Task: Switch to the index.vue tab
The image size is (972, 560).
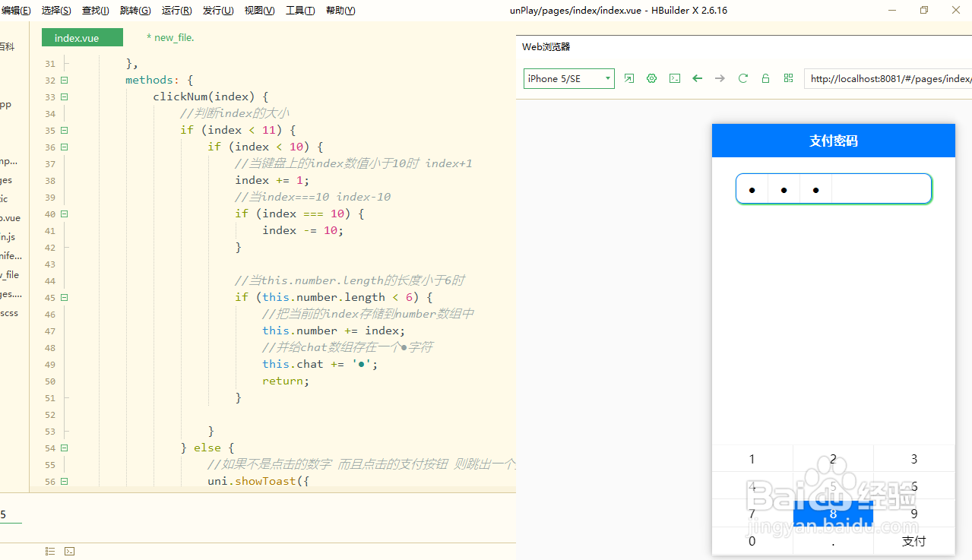Action: (82, 37)
